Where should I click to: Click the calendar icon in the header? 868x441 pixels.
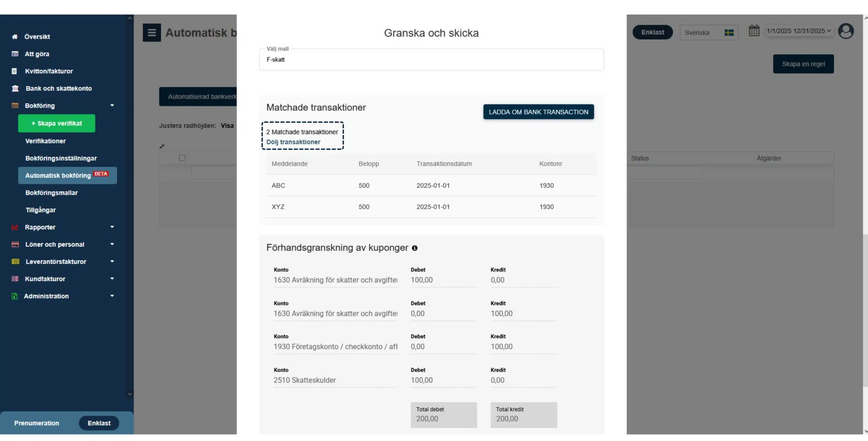(x=754, y=31)
